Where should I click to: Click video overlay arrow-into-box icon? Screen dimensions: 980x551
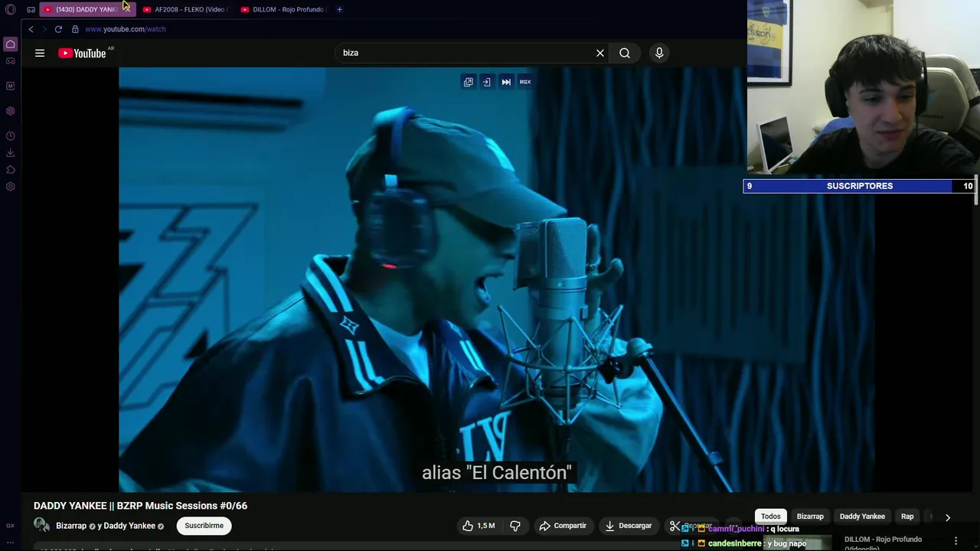tap(486, 82)
